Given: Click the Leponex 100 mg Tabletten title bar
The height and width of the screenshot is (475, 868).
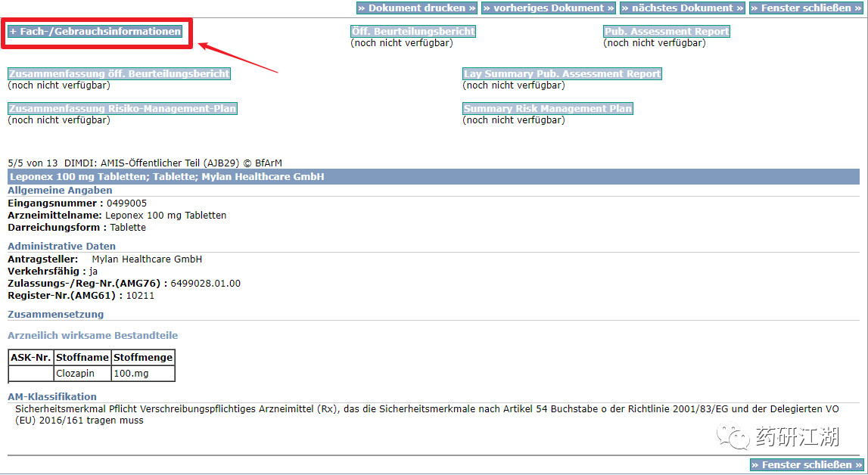Looking at the screenshot, I should [434, 177].
